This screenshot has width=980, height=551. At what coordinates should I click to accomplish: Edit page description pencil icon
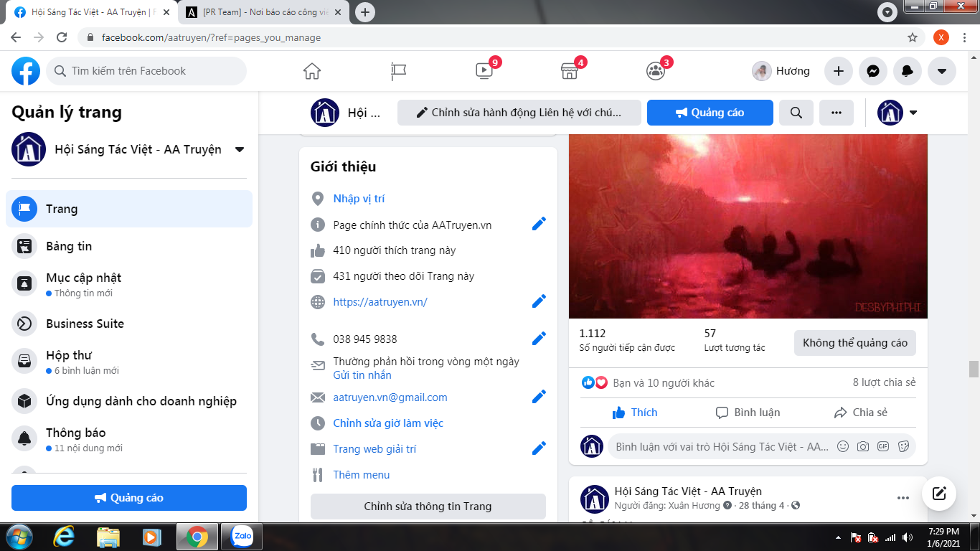coord(539,225)
